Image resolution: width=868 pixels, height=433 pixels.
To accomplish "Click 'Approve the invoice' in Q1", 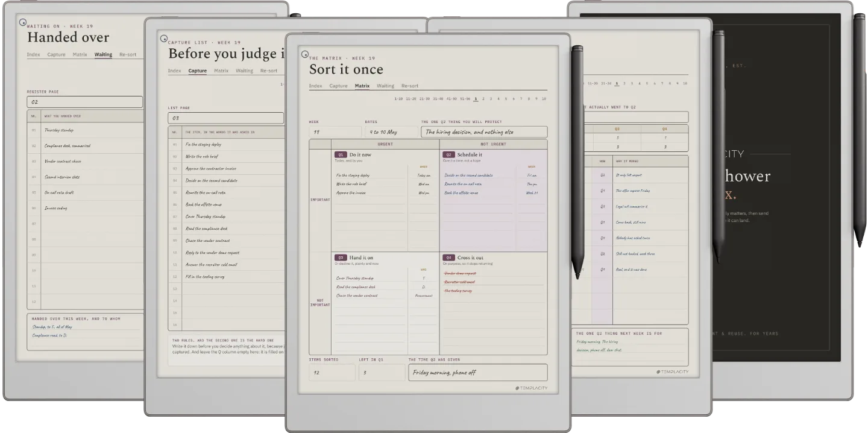I will (351, 193).
